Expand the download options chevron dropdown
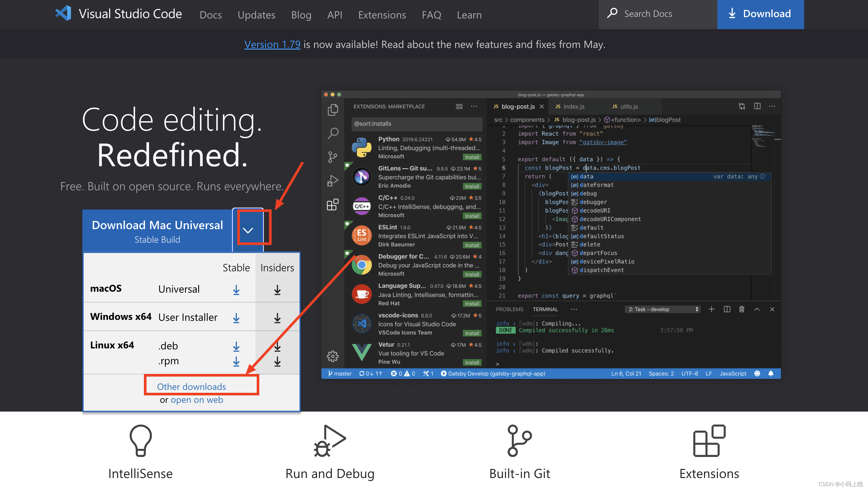Image resolution: width=868 pixels, height=490 pixels. pos(248,230)
